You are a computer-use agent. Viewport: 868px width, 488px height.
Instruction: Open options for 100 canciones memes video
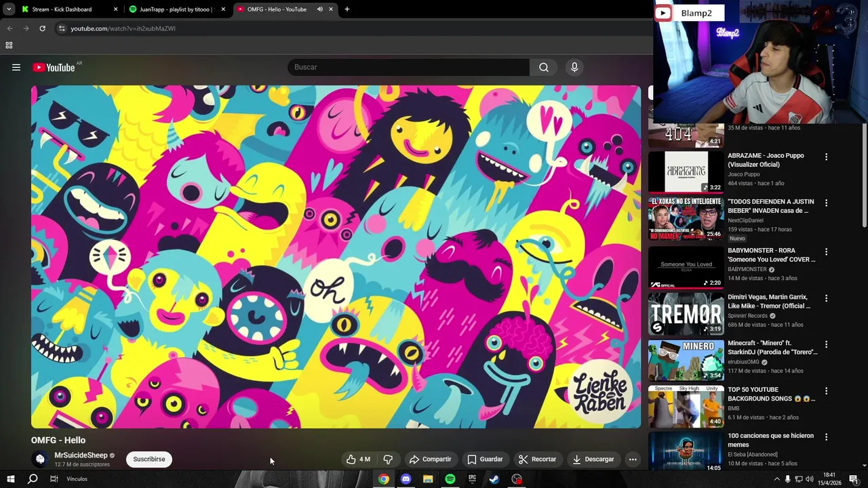[826, 437]
